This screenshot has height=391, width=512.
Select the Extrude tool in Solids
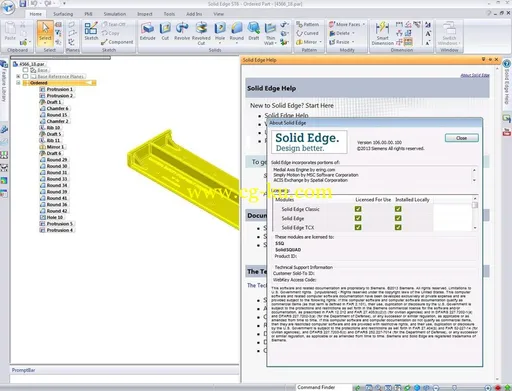point(148,32)
